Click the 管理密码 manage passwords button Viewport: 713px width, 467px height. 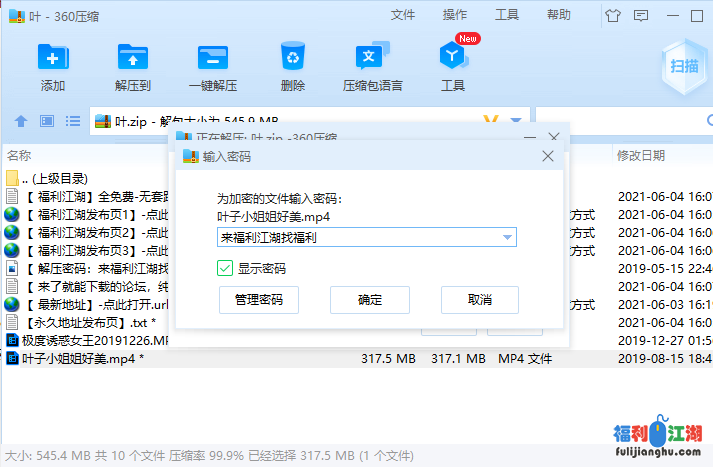point(258,300)
